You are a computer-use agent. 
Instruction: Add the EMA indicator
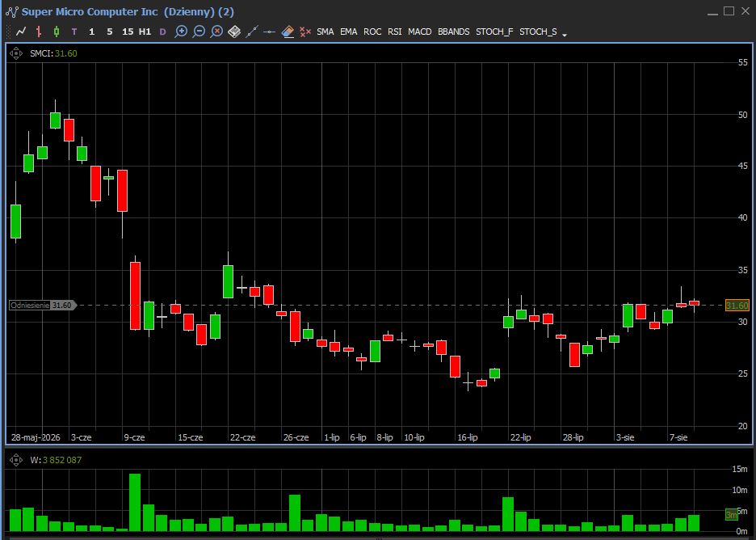349,32
